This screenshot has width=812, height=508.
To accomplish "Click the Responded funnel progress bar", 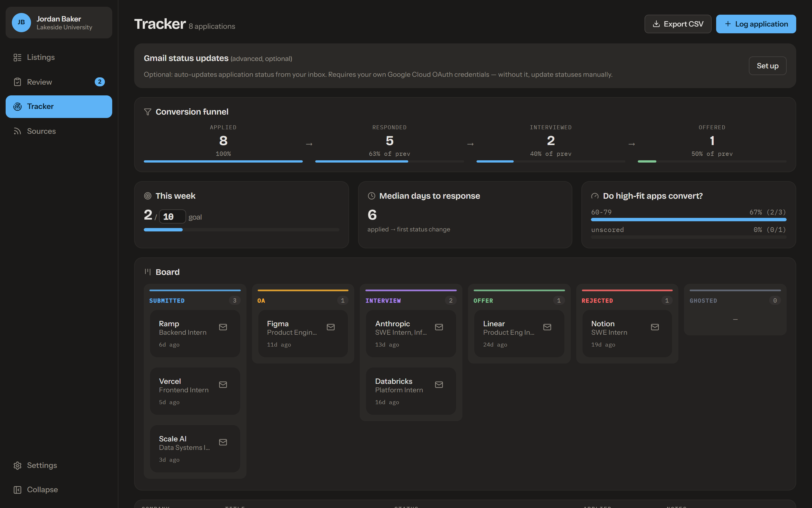I will tap(389, 162).
